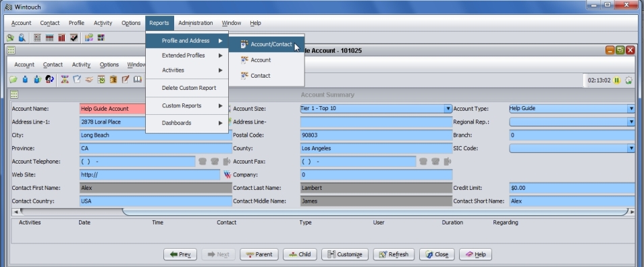Open the Regional Rep. dropdown
Image resolution: width=644 pixels, height=267 pixels.
[x=631, y=122]
